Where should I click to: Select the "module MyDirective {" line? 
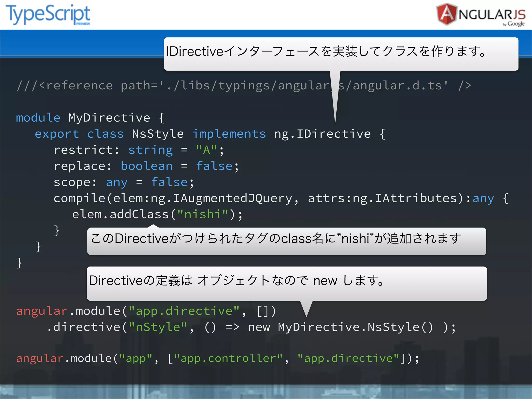(x=90, y=118)
